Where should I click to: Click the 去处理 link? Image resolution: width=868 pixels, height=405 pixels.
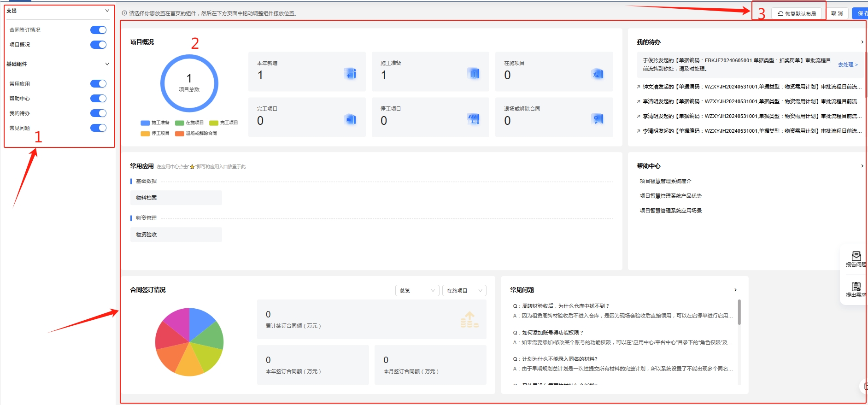click(847, 65)
